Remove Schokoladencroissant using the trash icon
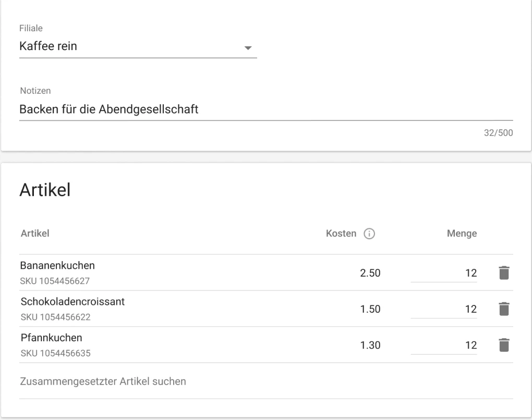The width and height of the screenshot is (532, 420). (x=504, y=308)
